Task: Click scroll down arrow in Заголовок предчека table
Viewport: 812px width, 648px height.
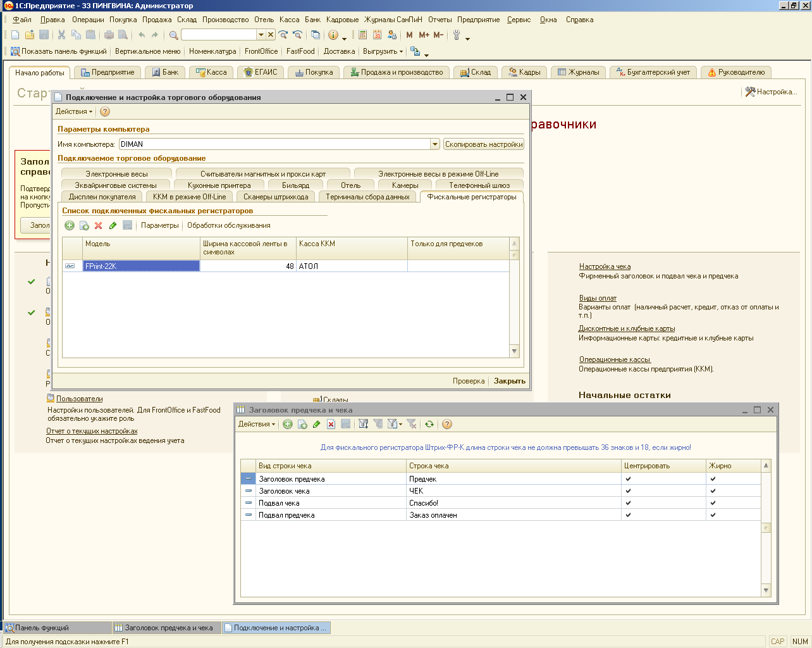Action: click(x=766, y=590)
